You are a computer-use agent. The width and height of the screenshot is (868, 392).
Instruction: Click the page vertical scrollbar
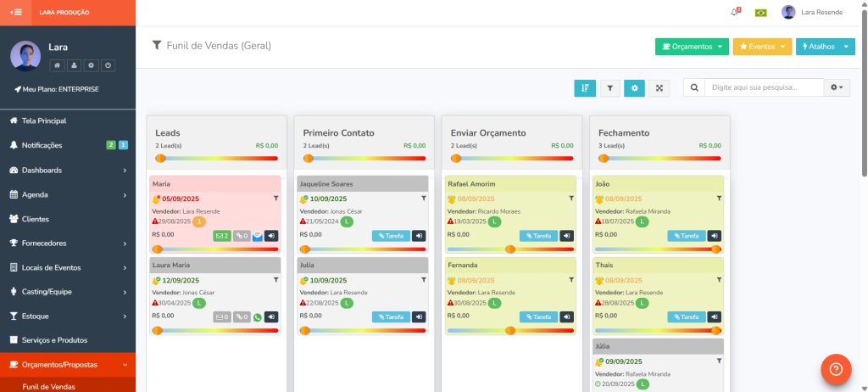click(864, 93)
